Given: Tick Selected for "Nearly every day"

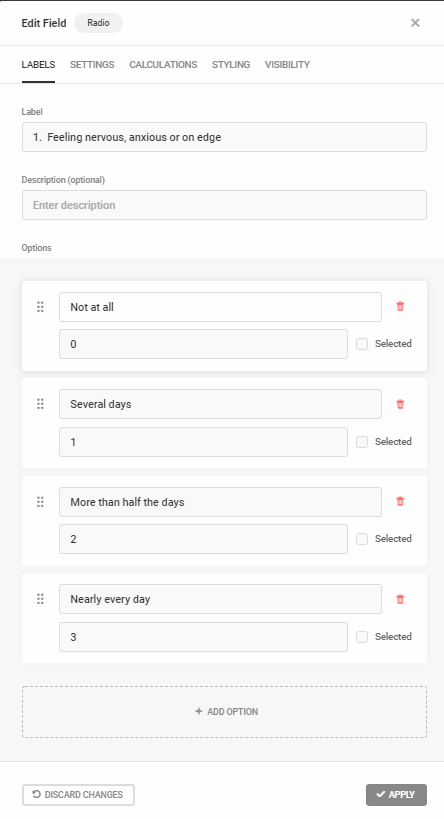Looking at the screenshot, I should pos(362,636).
